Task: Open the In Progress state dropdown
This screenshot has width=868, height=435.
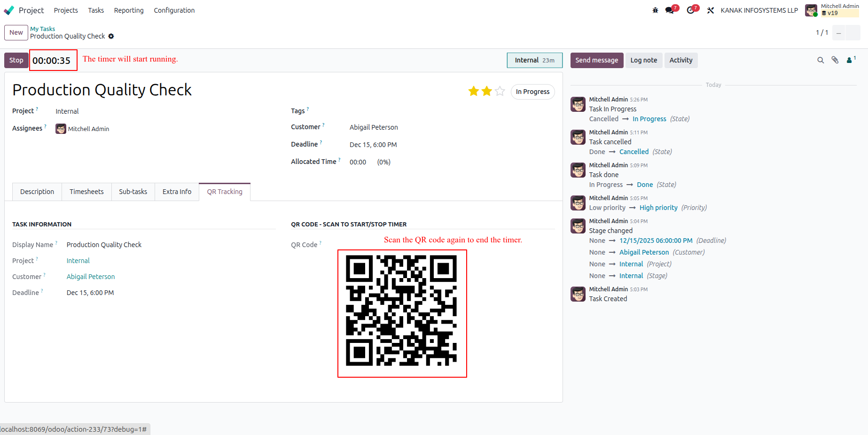Action: pos(532,92)
